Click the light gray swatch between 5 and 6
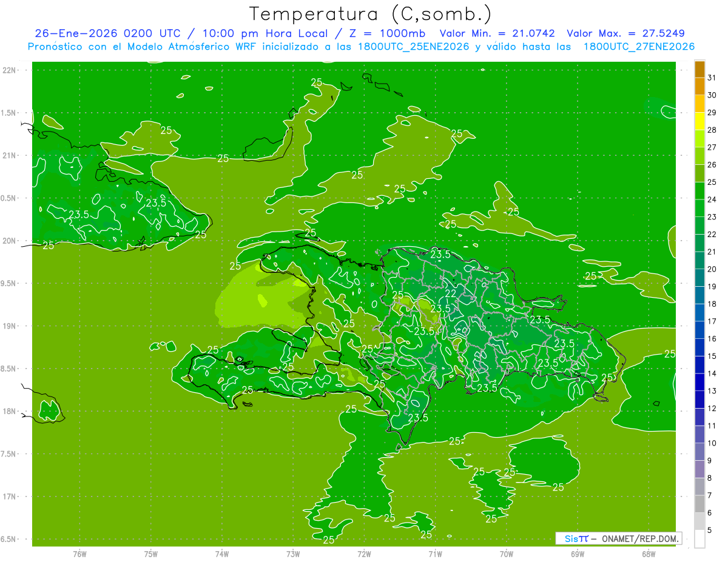728x562 pixels. 699,521
